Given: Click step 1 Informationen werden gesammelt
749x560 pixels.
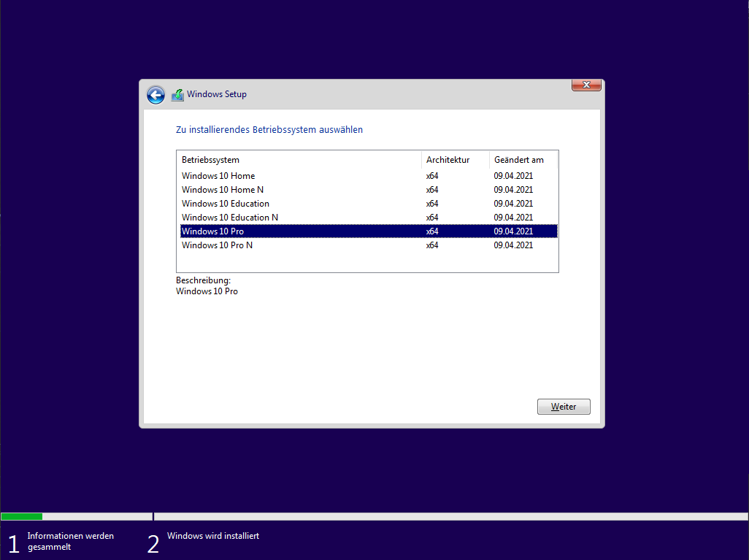Looking at the screenshot, I should [62, 542].
